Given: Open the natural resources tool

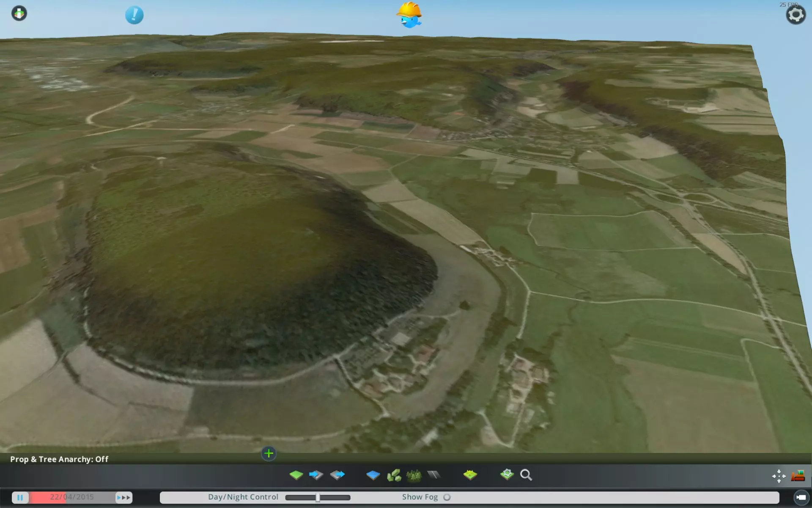Looking at the screenshot, I should coord(394,475).
